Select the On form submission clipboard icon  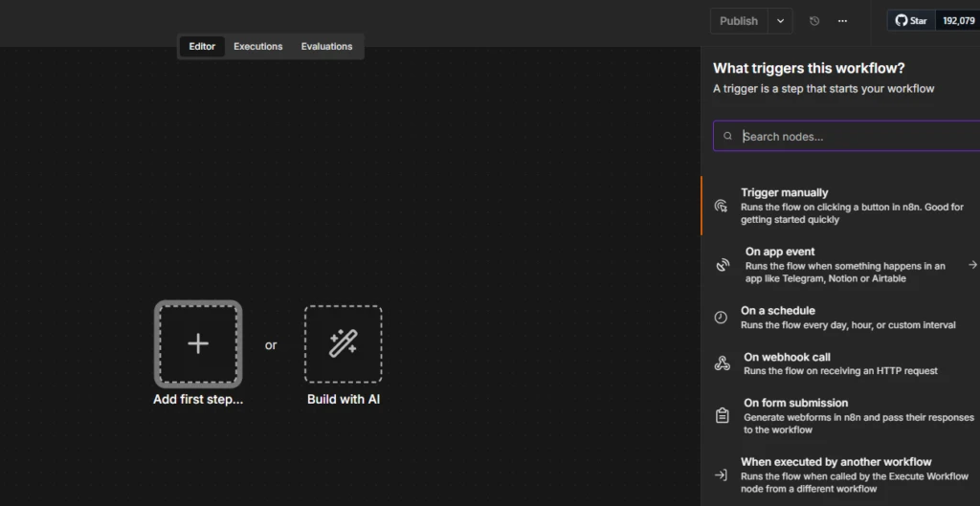coord(722,415)
